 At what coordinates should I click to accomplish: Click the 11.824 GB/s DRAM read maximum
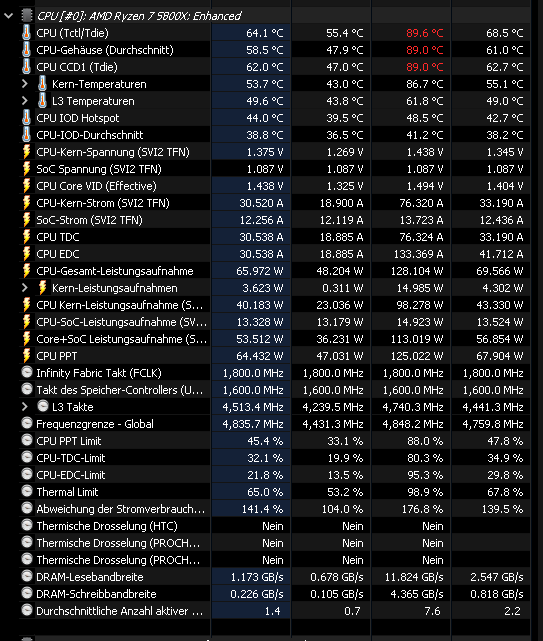(x=414, y=577)
